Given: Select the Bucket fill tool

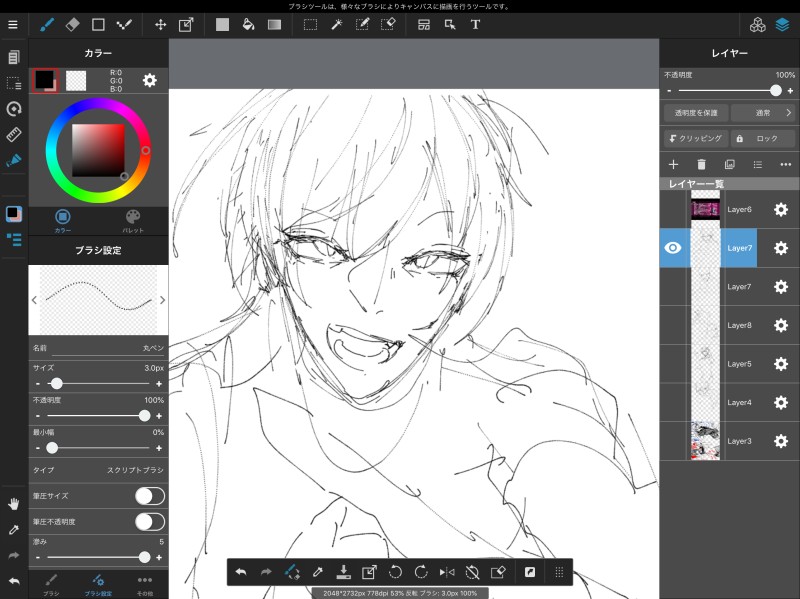Looking at the screenshot, I should click(x=248, y=24).
